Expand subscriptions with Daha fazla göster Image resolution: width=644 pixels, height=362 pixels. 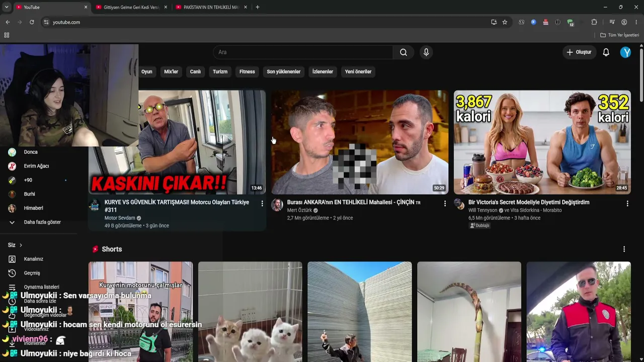(x=43, y=222)
